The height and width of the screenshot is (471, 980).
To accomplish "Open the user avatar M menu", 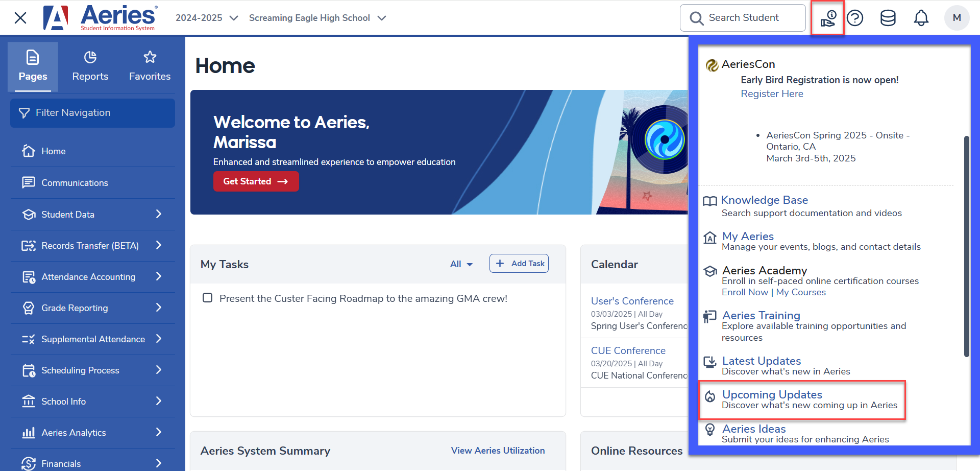I will (957, 18).
